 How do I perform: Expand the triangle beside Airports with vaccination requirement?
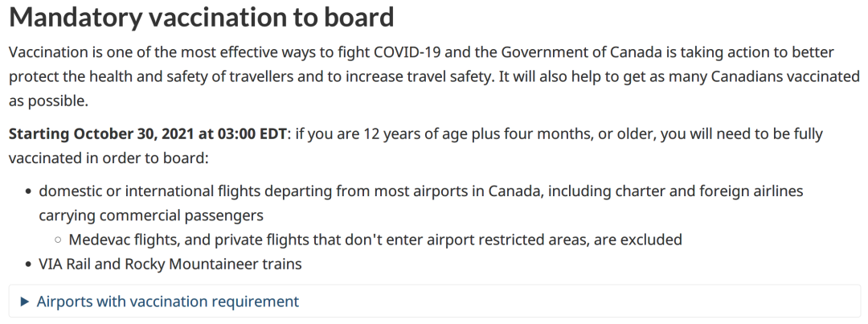click(x=24, y=301)
